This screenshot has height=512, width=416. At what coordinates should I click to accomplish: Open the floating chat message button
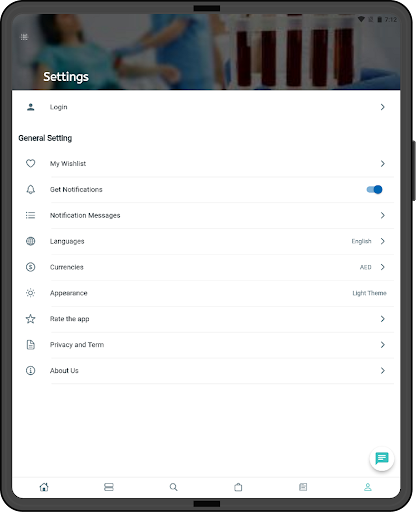(x=382, y=458)
